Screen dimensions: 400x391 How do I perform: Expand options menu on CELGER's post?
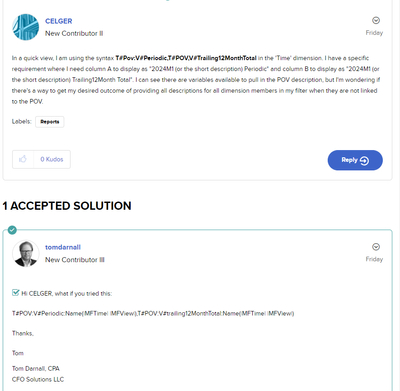coord(376,20)
